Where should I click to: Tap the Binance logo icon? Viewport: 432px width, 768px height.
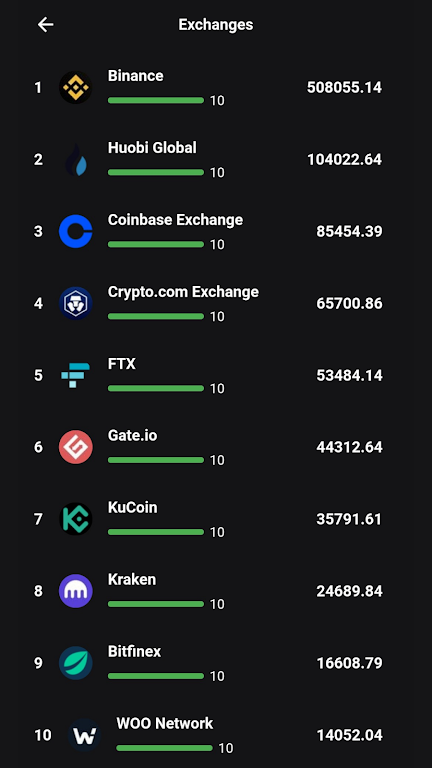pos(75,88)
